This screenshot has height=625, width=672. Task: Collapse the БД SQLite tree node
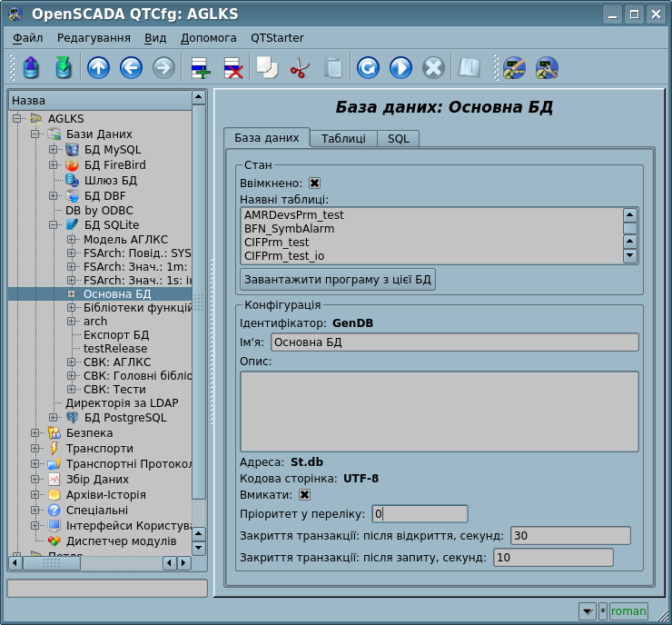pyautogui.click(x=54, y=224)
